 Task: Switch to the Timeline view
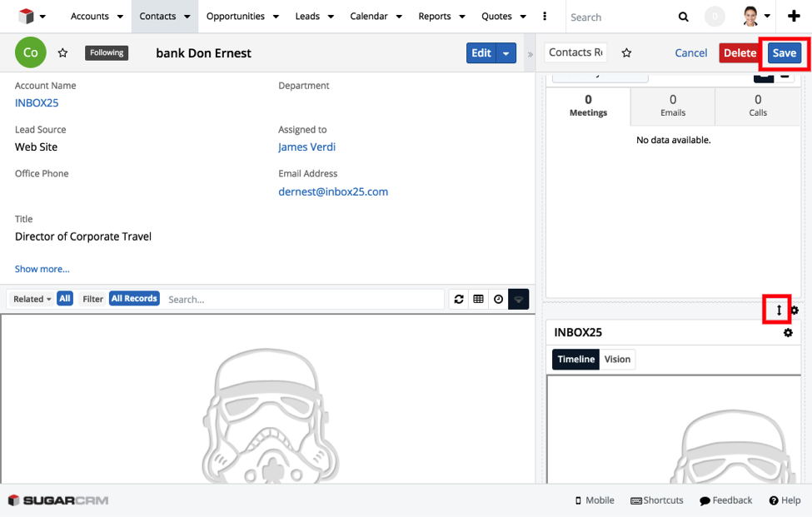(x=575, y=359)
